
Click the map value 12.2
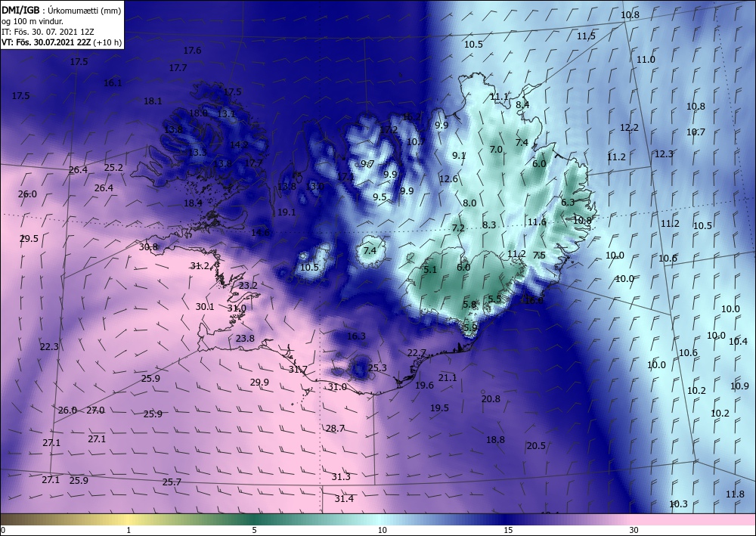coord(629,128)
